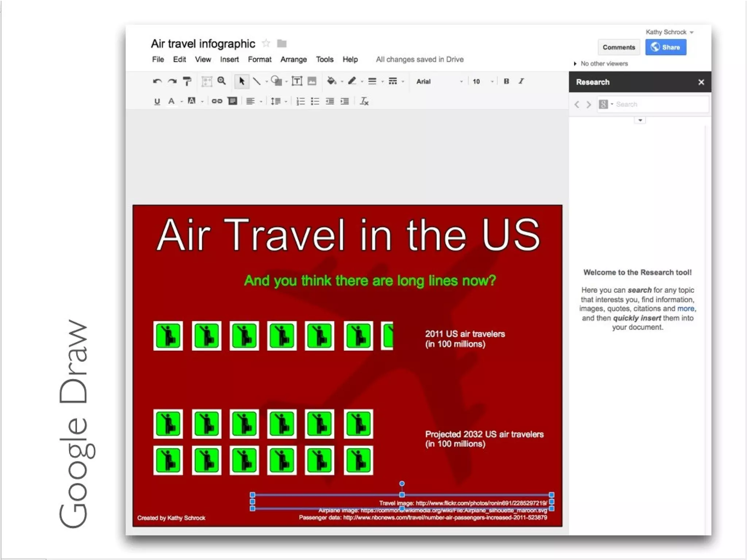This screenshot has width=747, height=560.
Task: Select the Line drawing tool
Action: click(x=257, y=81)
